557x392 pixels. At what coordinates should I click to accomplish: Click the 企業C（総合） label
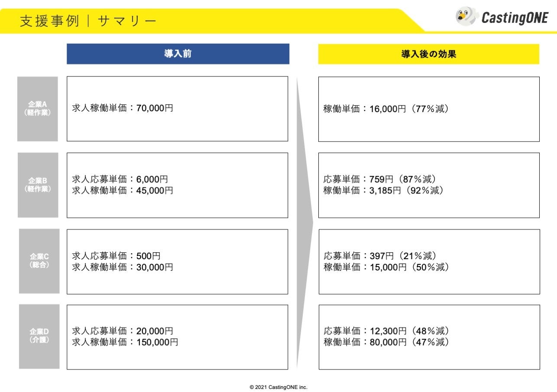point(39,261)
